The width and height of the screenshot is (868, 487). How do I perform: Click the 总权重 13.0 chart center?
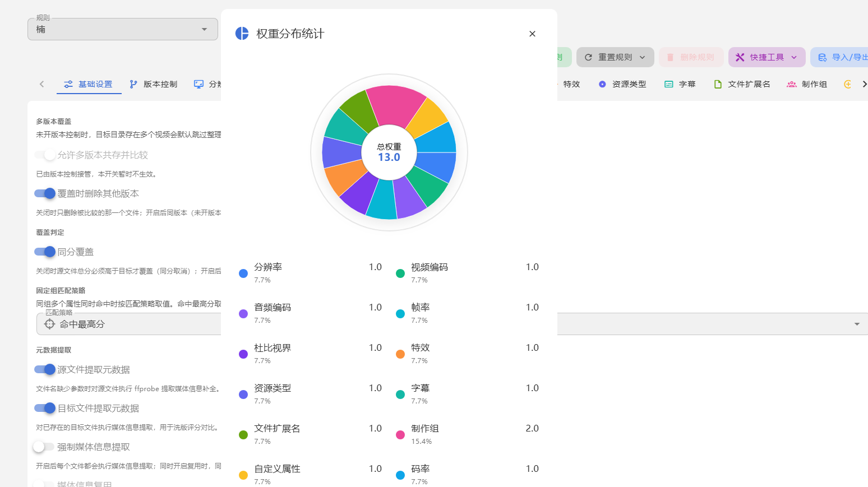[389, 152]
